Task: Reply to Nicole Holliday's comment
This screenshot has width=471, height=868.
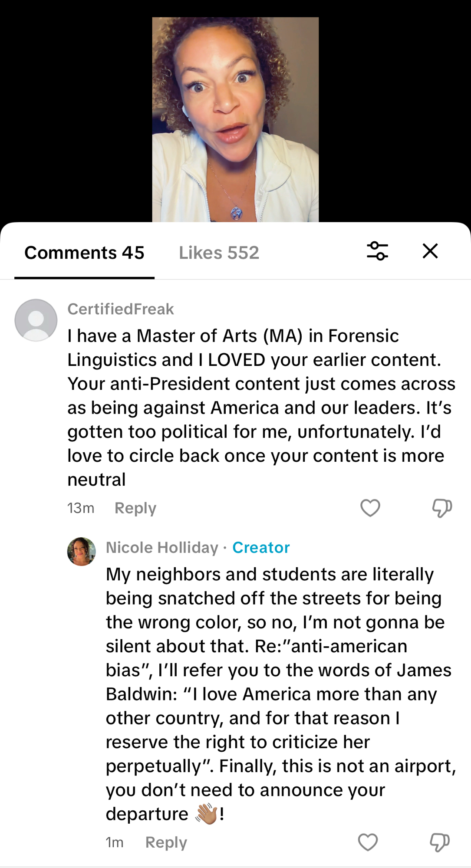Action: [166, 842]
